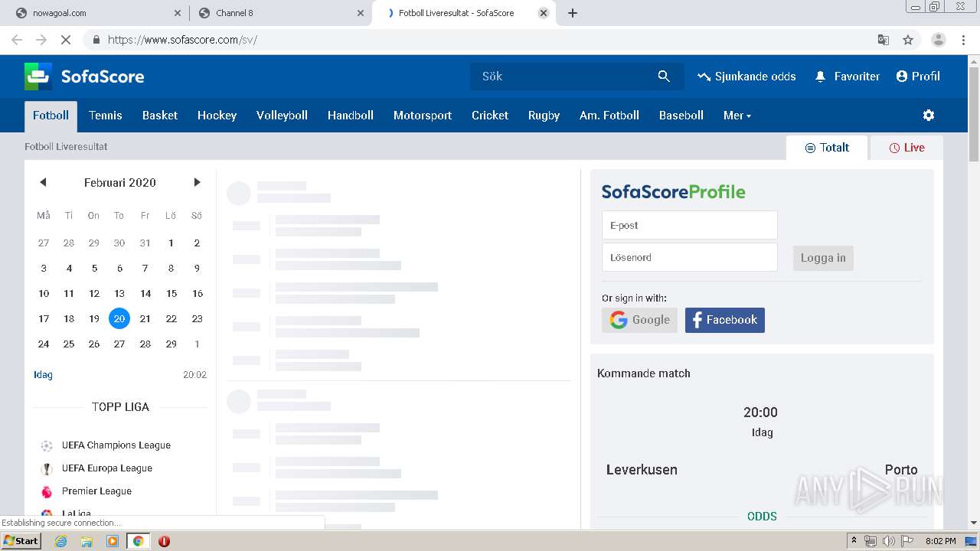The height and width of the screenshot is (551, 980).
Task: Go to previous month in calendar
Action: [x=43, y=182]
